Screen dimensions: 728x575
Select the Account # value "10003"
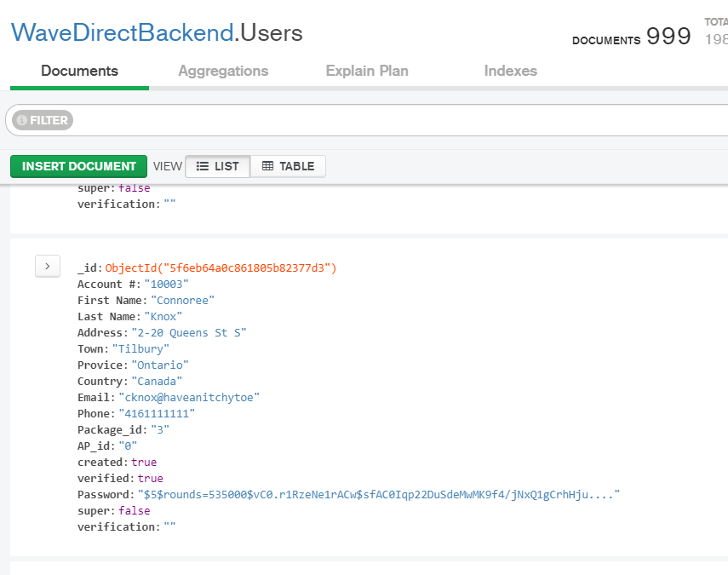[166, 285]
